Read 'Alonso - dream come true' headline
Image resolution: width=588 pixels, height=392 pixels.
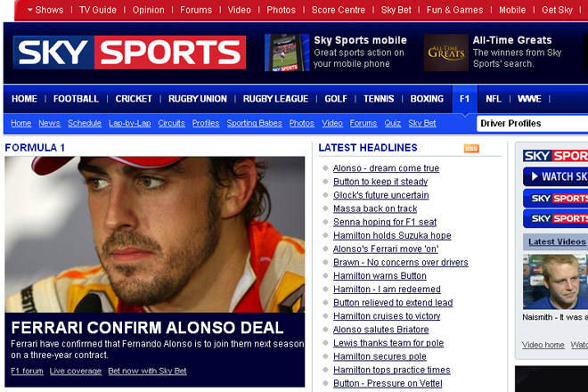coord(386,168)
